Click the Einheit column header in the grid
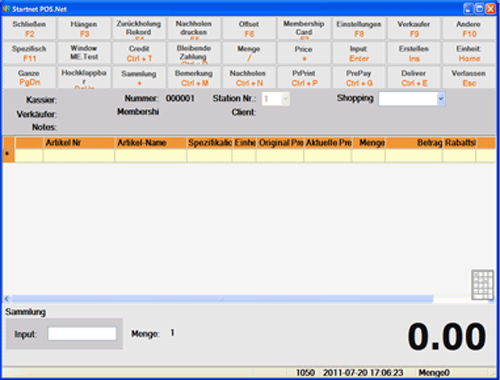The height and width of the screenshot is (380, 500). tap(244, 143)
